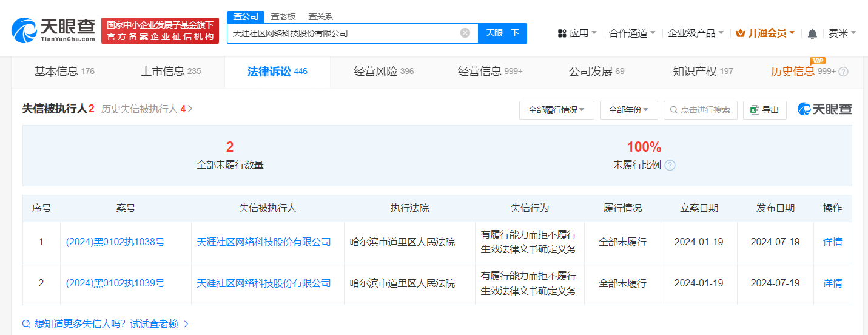Open the 应用 apps grid menu
Image resolution: width=868 pixels, height=335 pixels.
(577, 33)
